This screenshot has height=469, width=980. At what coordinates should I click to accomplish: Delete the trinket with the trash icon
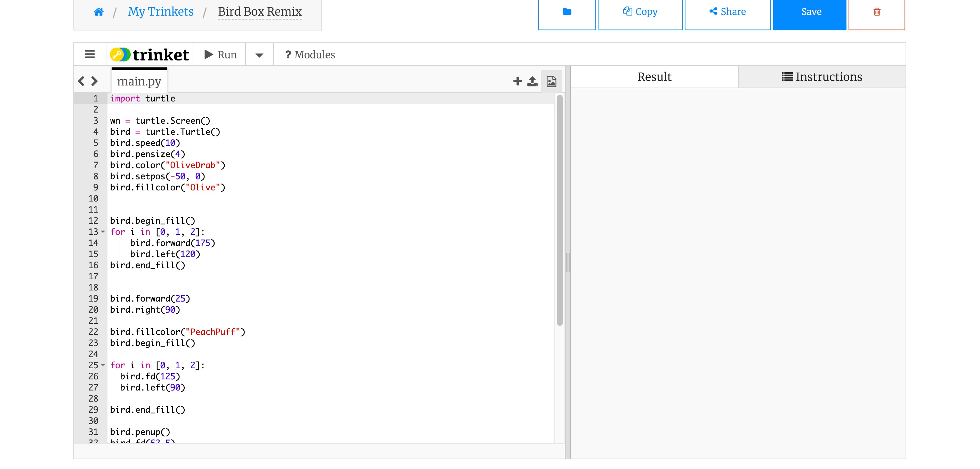[x=877, y=12]
